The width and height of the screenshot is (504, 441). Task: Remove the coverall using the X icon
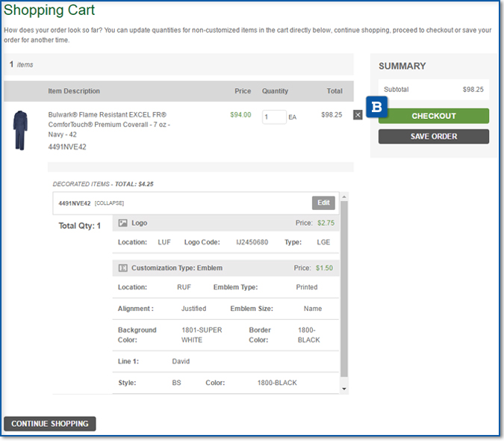358,115
